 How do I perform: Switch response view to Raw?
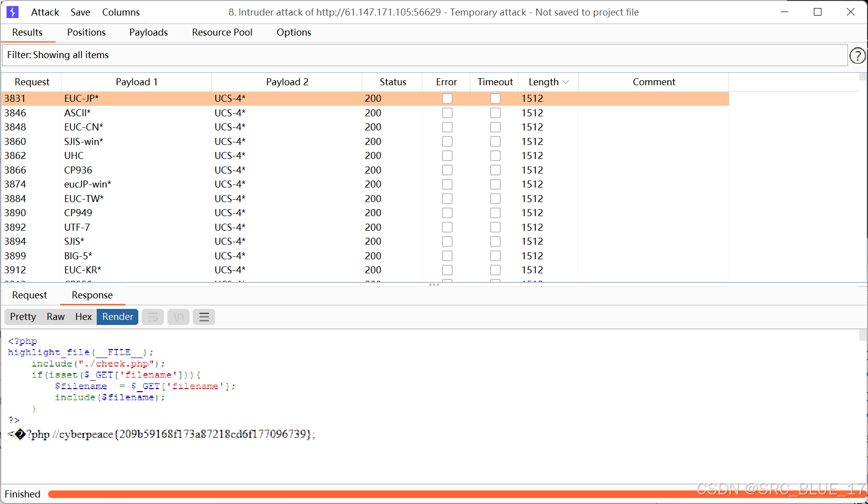point(56,317)
